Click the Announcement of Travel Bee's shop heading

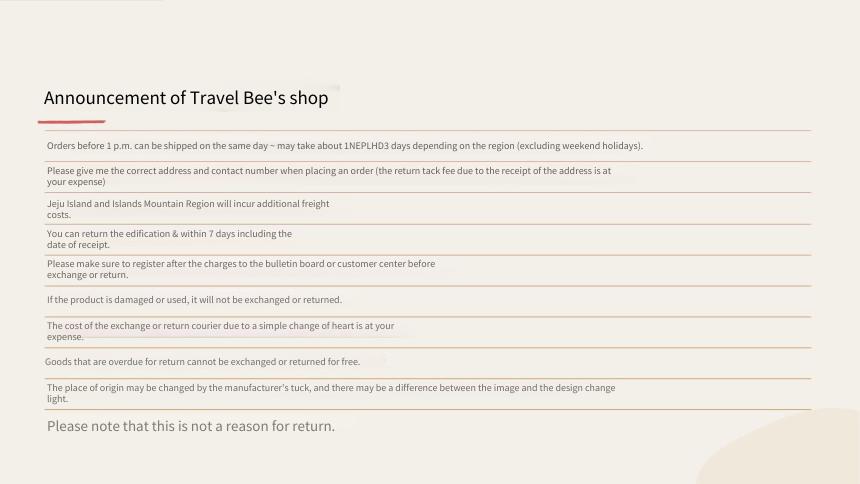[186, 98]
